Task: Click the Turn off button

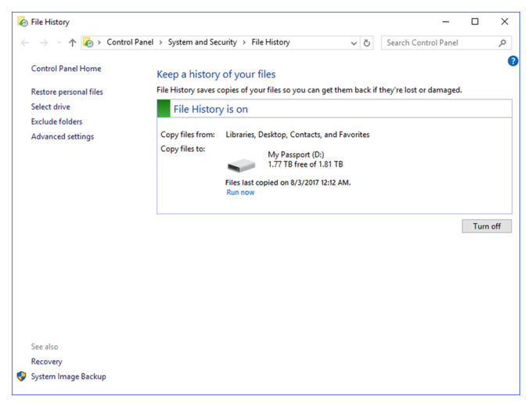Action: [x=487, y=226]
